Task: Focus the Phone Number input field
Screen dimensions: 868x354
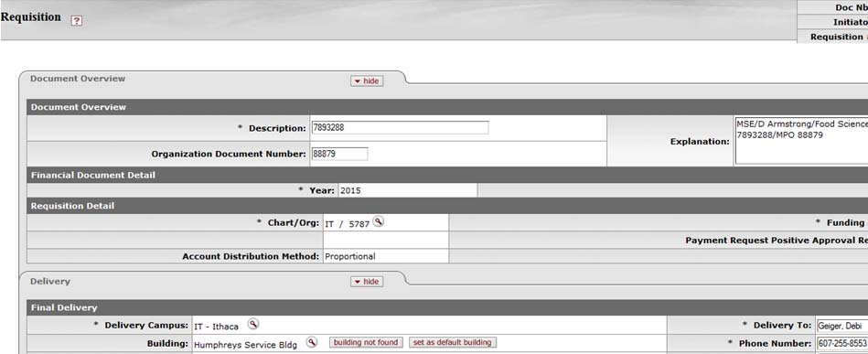Action: coord(842,343)
